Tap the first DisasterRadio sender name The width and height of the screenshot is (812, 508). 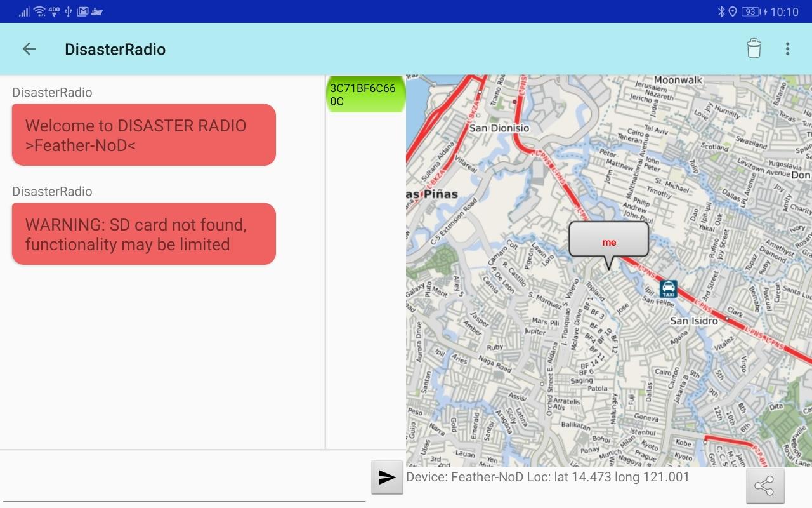pyautogui.click(x=52, y=93)
